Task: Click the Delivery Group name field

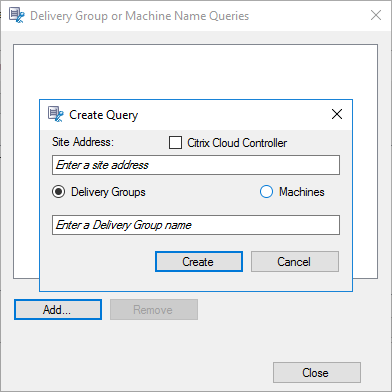Action: pos(196,225)
